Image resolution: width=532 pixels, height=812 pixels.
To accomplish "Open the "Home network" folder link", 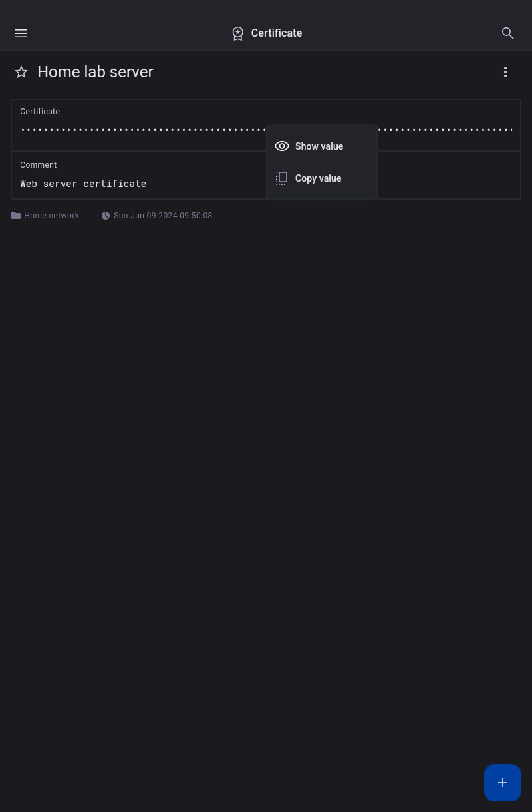I will tap(51, 216).
